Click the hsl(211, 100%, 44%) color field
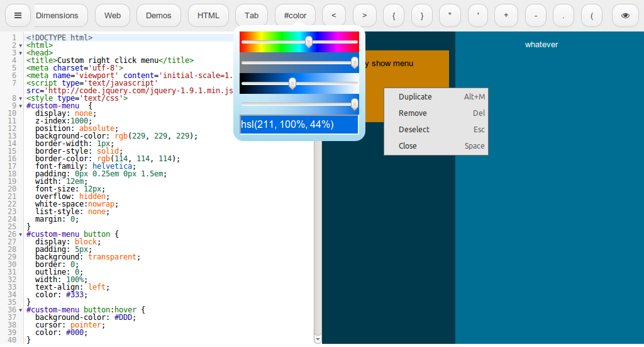This screenshot has height=347, width=644. pyautogui.click(x=299, y=125)
